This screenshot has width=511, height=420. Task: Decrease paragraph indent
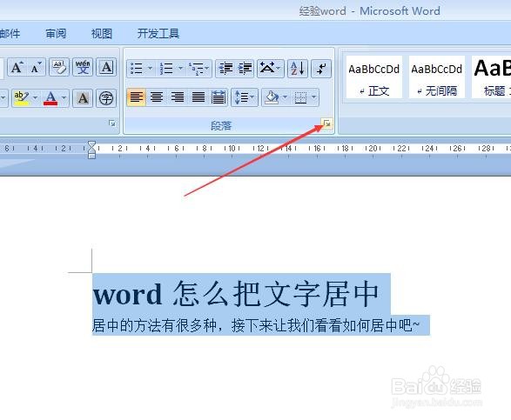[225, 69]
